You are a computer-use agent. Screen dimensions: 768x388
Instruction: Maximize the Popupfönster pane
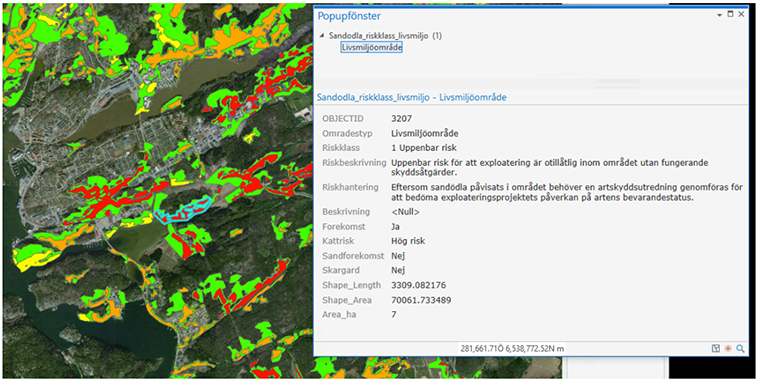730,14
